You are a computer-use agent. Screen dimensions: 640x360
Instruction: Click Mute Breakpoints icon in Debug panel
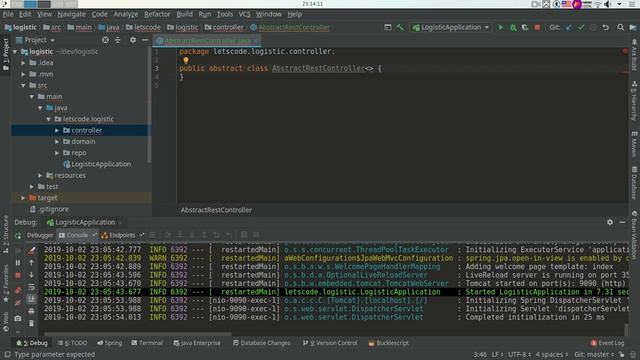pos(18,303)
